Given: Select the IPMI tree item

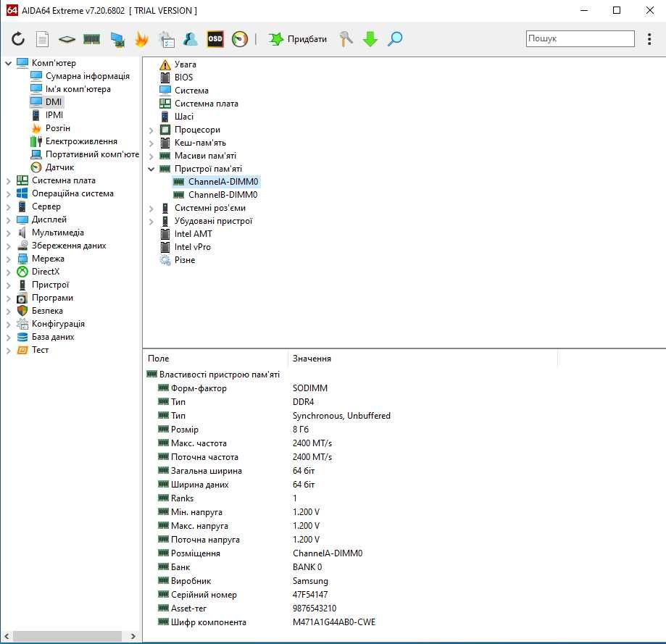Looking at the screenshot, I should coord(54,115).
